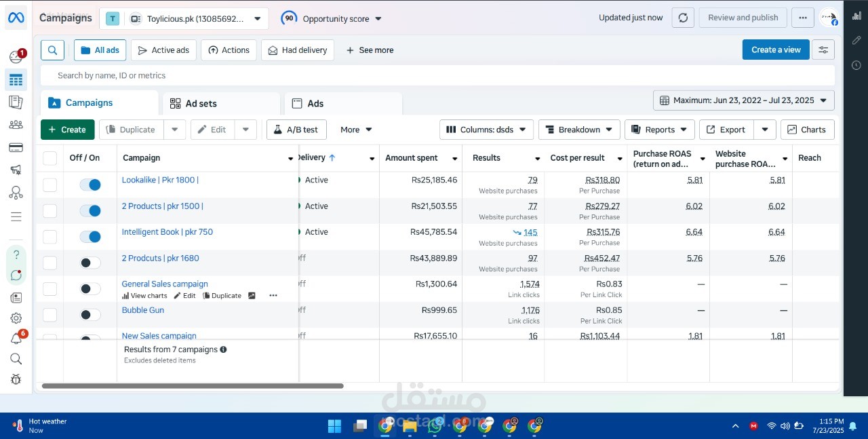Expand the Opportunity score dropdown
This screenshot has height=439, width=868.
(332, 18)
